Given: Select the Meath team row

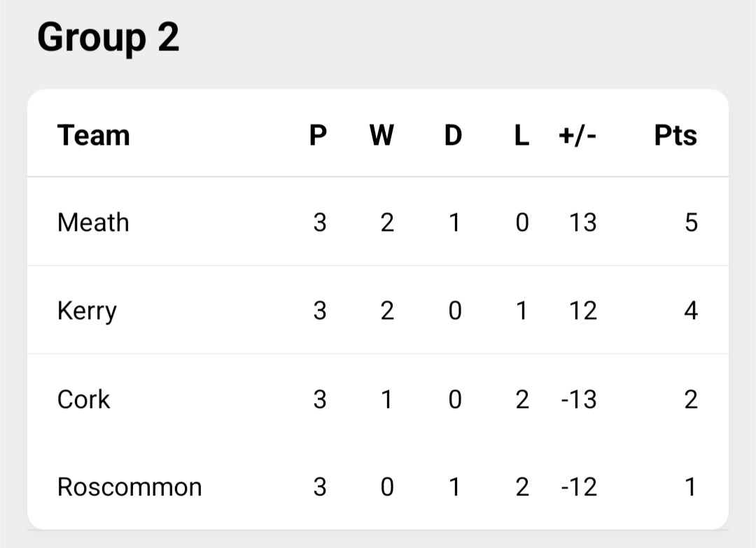Looking at the screenshot, I should point(377,222).
